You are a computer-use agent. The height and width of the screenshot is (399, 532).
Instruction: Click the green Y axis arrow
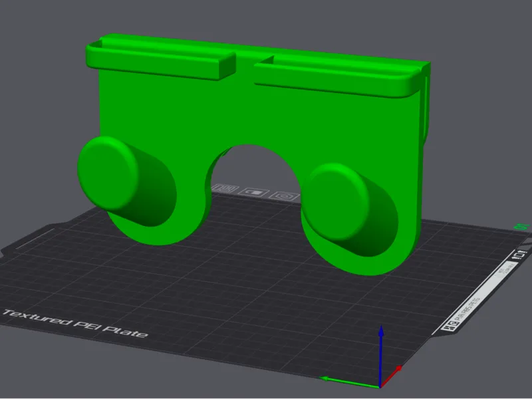coord(350,382)
